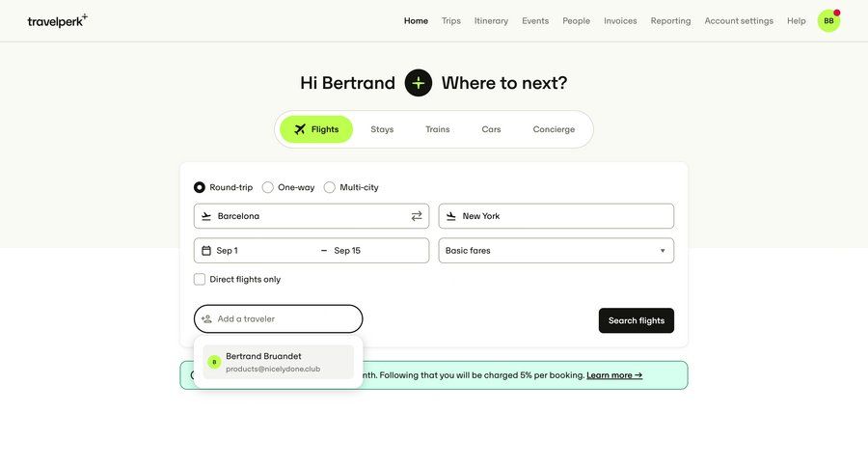Screen dimensions: 868x467
Task: Enable the Direct flights only checkbox
Action: [x=200, y=280]
